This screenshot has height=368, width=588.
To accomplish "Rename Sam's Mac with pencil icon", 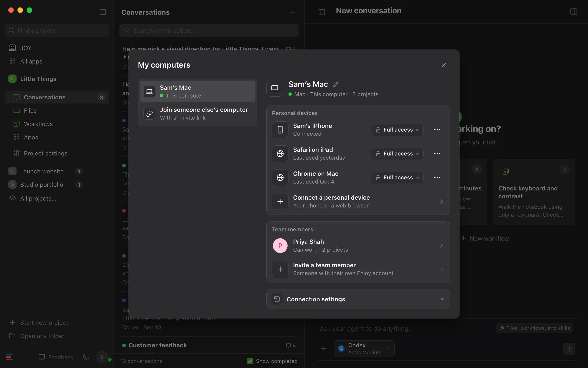I will (x=335, y=84).
